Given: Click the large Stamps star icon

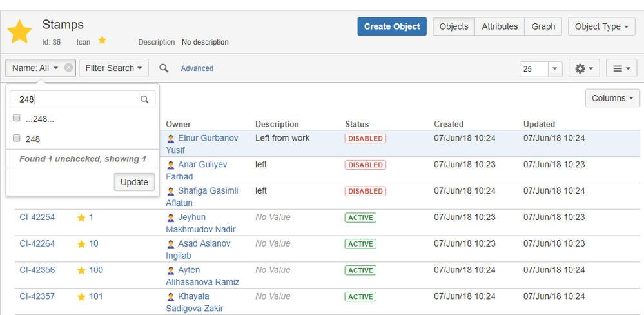Looking at the screenshot, I should pyautogui.click(x=20, y=32).
